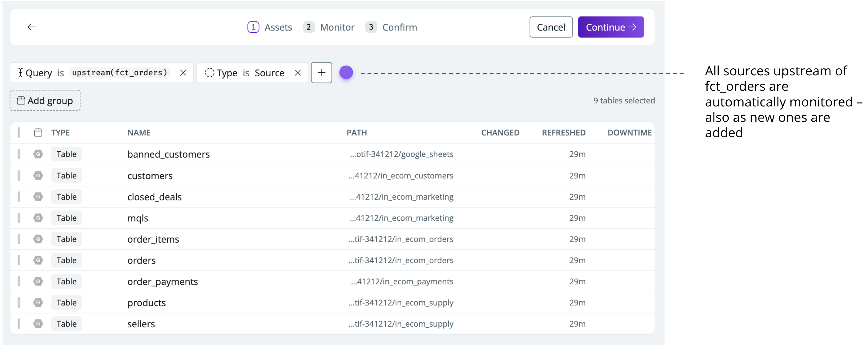Toggle selection bar for customers row
The width and height of the screenshot is (868, 347).
(x=19, y=176)
